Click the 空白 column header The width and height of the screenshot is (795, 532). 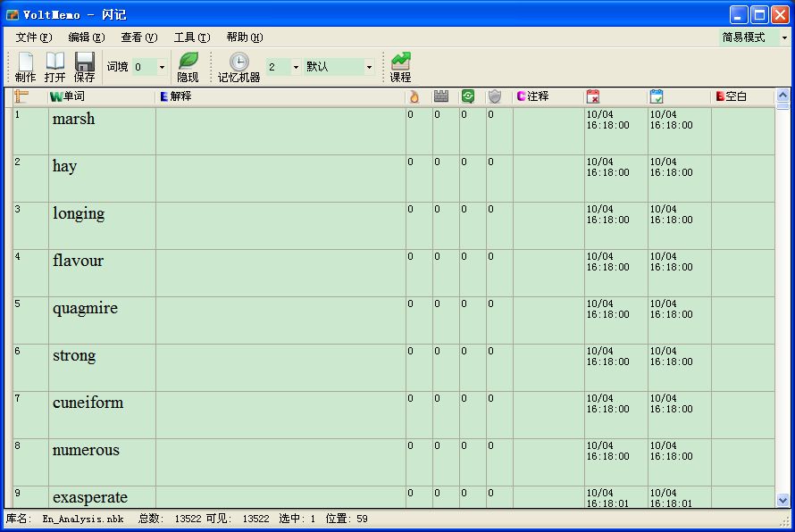[743, 96]
